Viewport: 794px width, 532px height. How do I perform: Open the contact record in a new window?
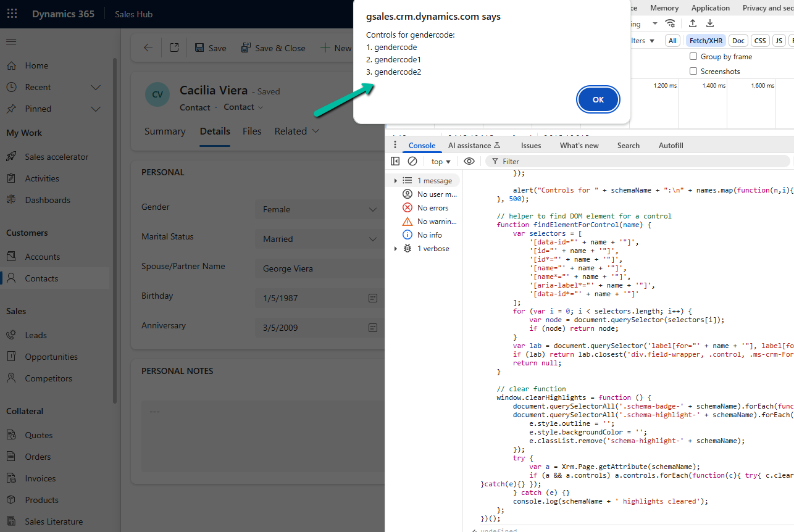(x=174, y=48)
